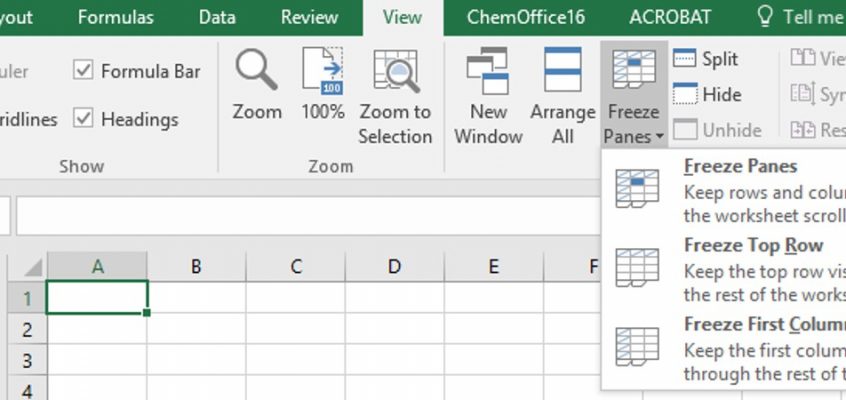The image size is (846, 400).
Task: Choose Freeze Panes menu entry text
Action: [x=740, y=166]
